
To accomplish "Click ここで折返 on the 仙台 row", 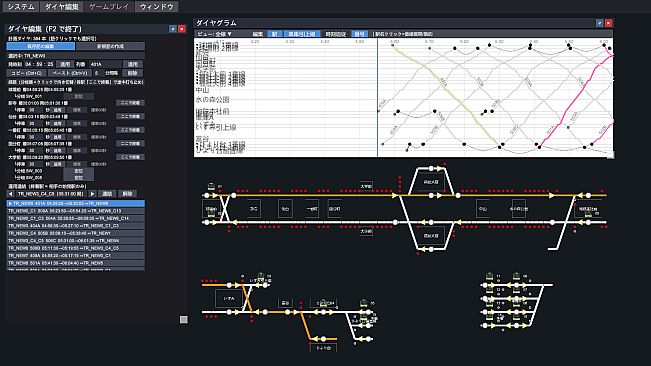I will pos(130,117).
